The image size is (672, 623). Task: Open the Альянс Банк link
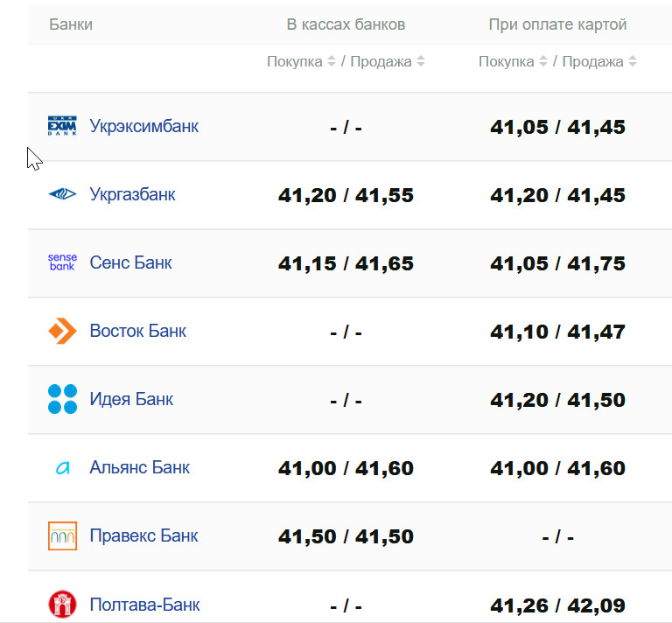coord(139,467)
